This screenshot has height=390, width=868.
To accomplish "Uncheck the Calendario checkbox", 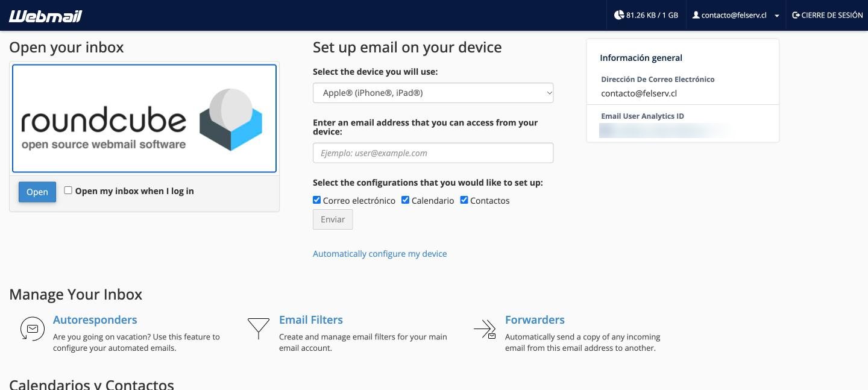I will 406,200.
